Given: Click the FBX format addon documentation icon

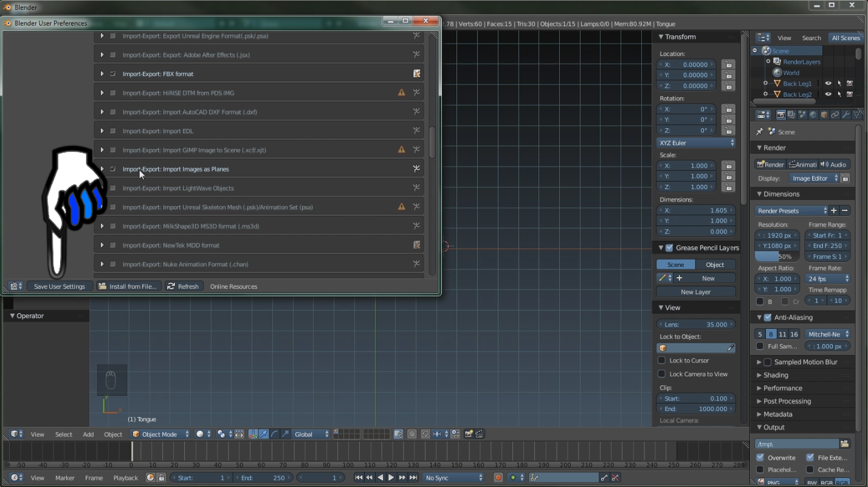Looking at the screenshot, I should 416,74.
